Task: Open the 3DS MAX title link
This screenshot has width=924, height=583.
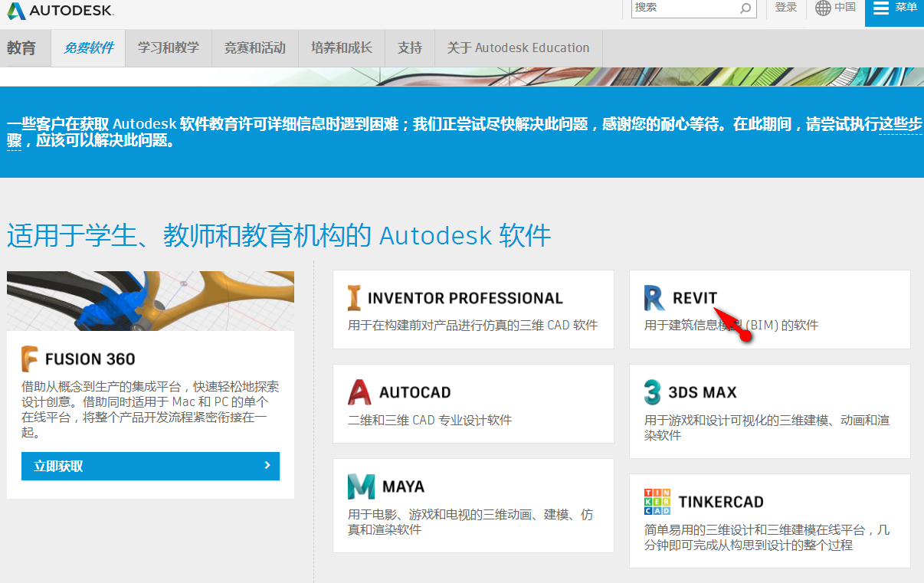Action: coord(703,393)
